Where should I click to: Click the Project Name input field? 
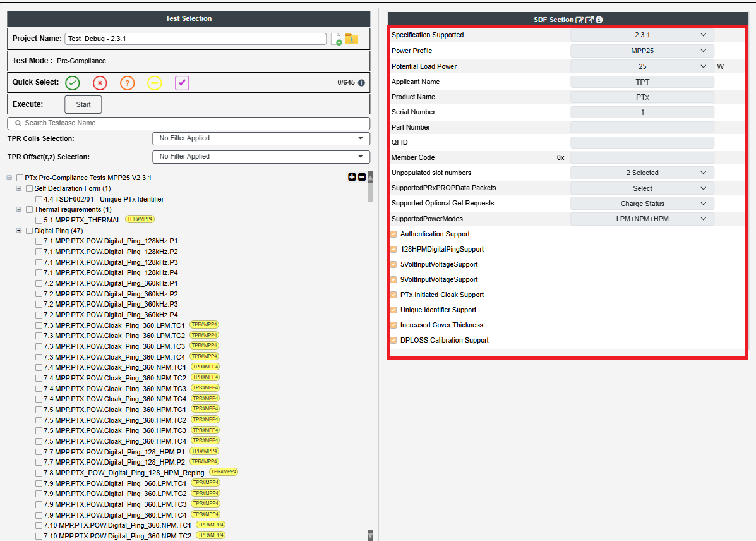pos(195,39)
